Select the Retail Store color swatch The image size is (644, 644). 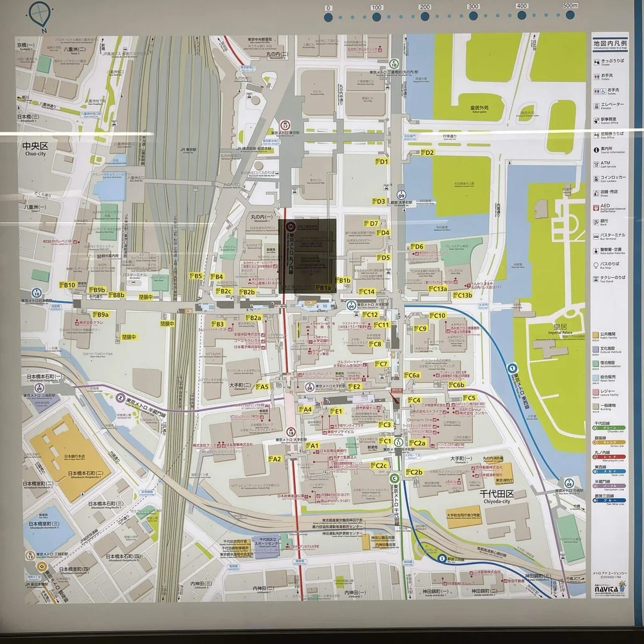597,379
